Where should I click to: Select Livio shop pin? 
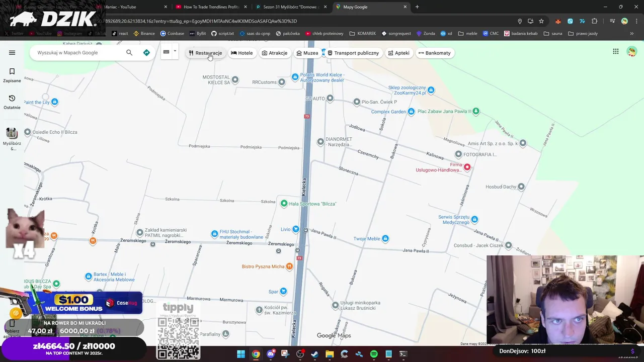click(x=296, y=229)
